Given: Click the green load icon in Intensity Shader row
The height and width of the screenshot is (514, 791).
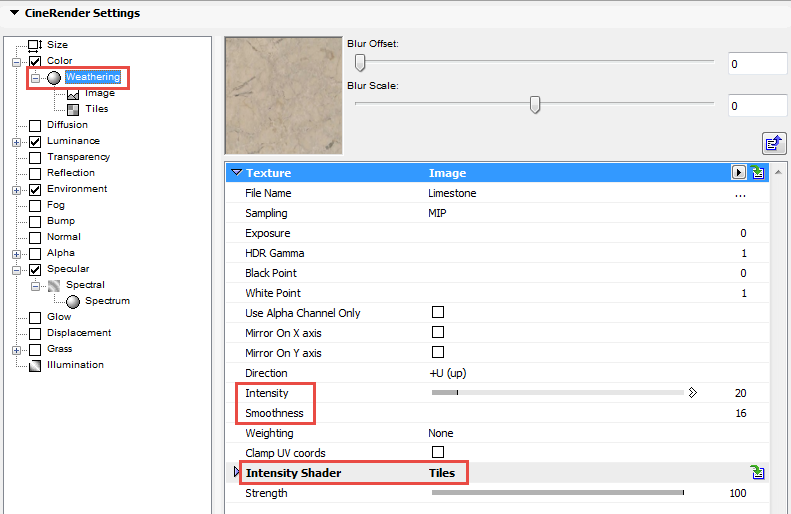Looking at the screenshot, I should [758, 473].
